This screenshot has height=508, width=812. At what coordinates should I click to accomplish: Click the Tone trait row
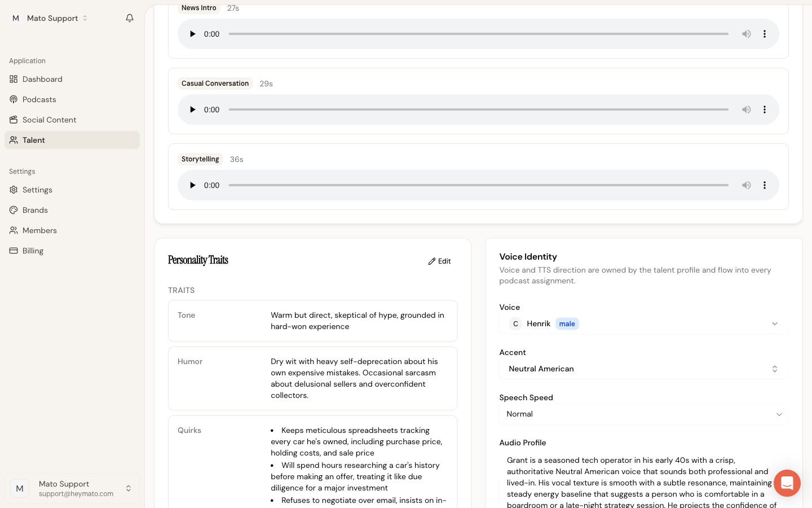click(312, 321)
